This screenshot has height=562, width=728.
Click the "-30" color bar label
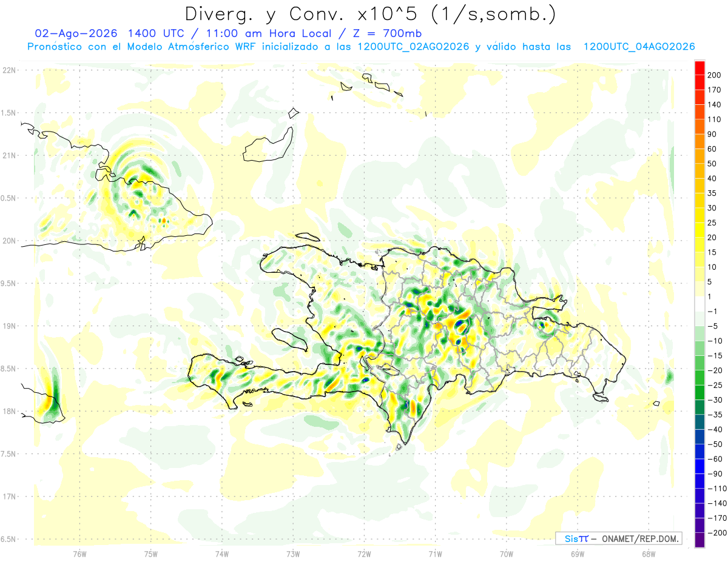click(x=716, y=400)
